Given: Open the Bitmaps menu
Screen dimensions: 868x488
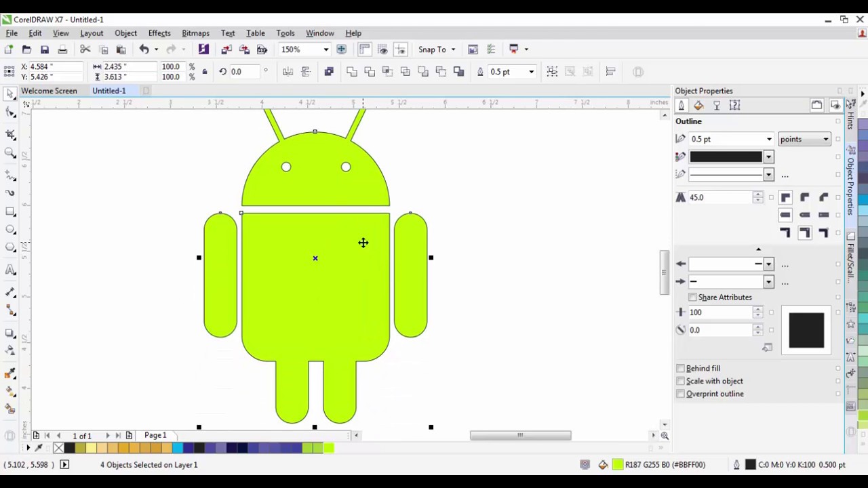Looking at the screenshot, I should [195, 33].
